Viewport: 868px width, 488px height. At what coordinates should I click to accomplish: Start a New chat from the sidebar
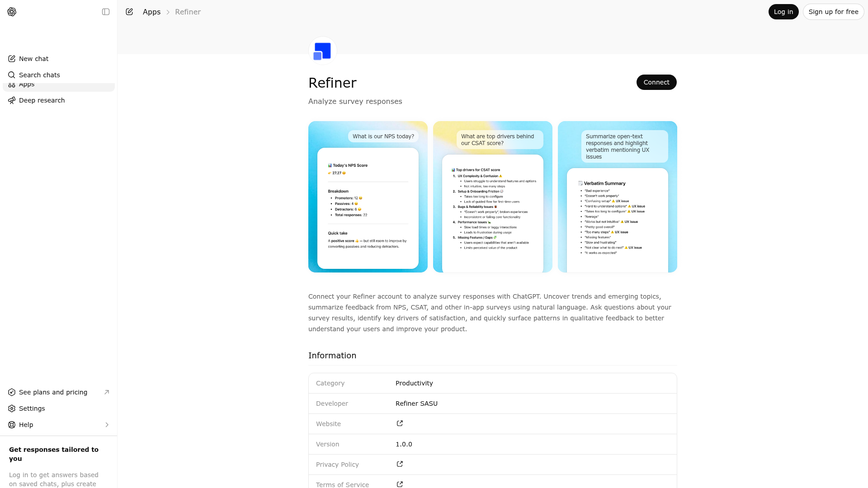[x=59, y=59]
